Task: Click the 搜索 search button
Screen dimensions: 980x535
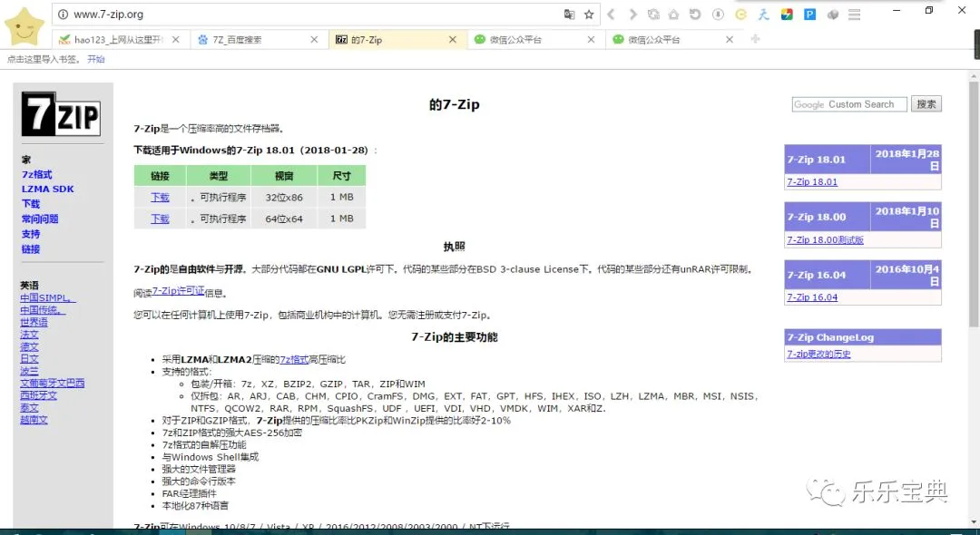Action: pyautogui.click(x=926, y=104)
